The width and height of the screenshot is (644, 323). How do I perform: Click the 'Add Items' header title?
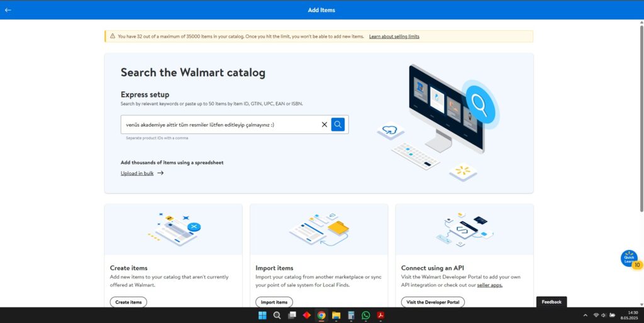point(321,10)
